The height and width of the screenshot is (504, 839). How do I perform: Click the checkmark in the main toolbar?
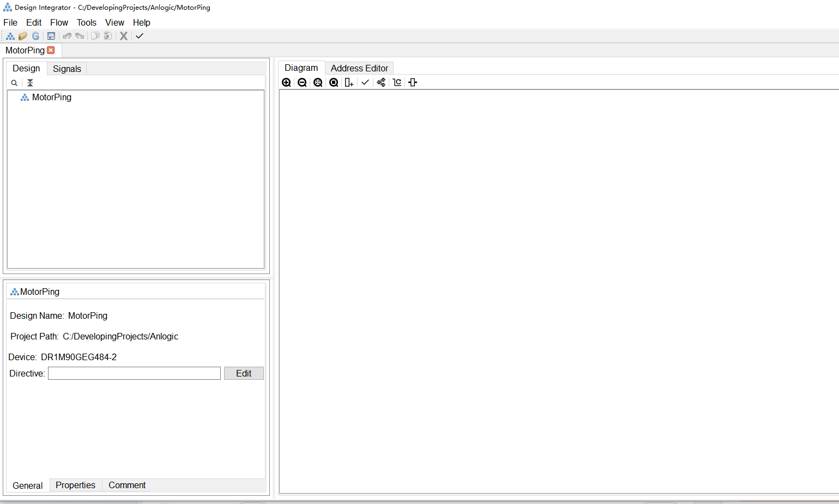click(140, 36)
